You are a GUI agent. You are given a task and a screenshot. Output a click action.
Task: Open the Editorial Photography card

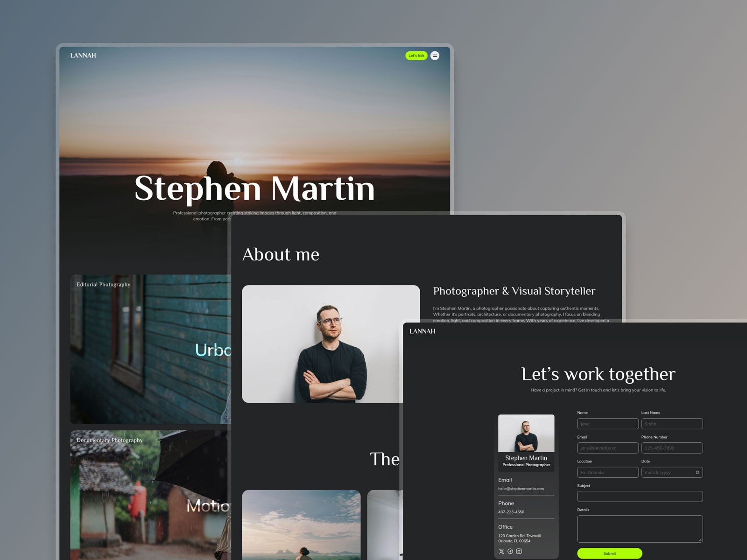pyautogui.click(x=150, y=349)
